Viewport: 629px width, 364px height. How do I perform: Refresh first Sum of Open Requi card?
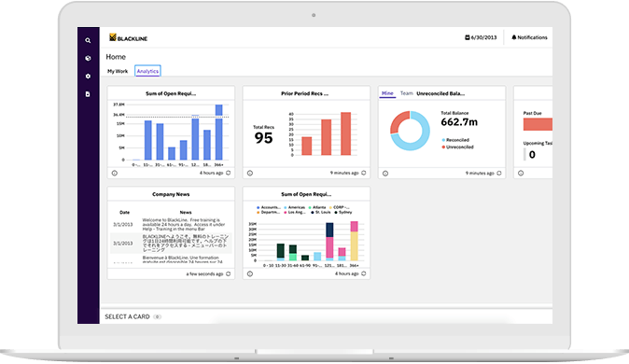(x=229, y=173)
